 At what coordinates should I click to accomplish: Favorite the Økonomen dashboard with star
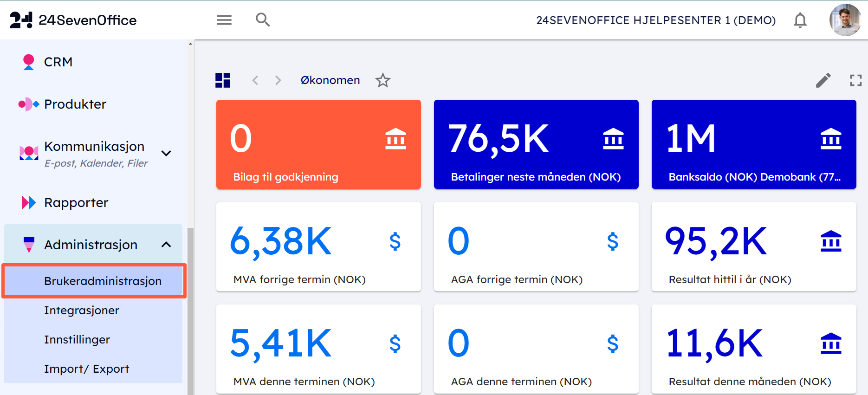coord(383,80)
